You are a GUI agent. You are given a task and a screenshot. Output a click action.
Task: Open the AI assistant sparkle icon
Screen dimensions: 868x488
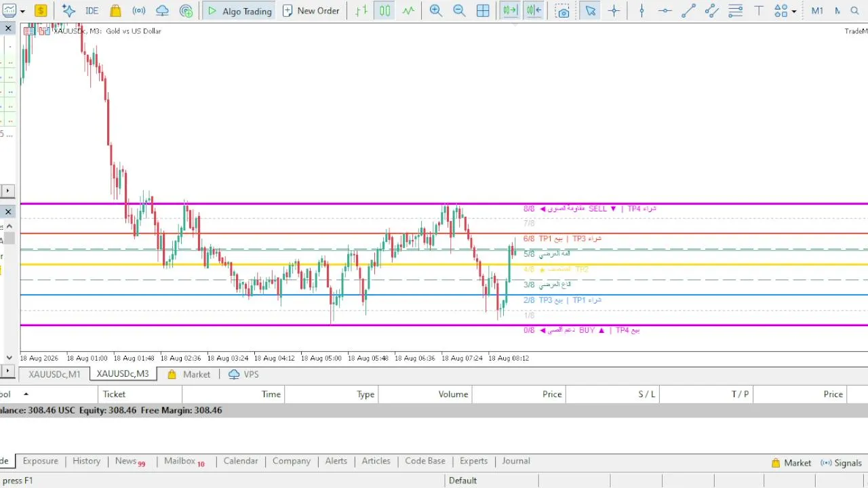click(68, 11)
